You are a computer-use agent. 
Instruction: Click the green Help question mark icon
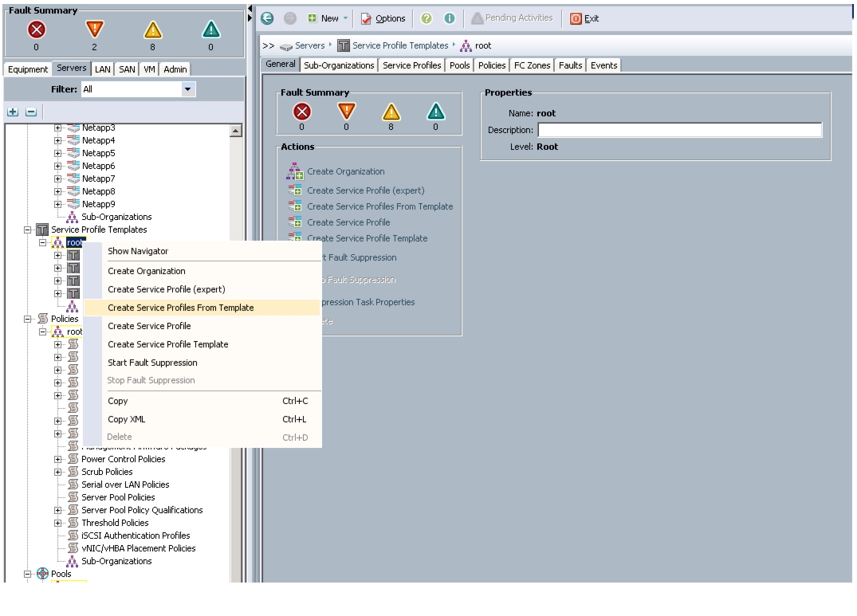[427, 18]
